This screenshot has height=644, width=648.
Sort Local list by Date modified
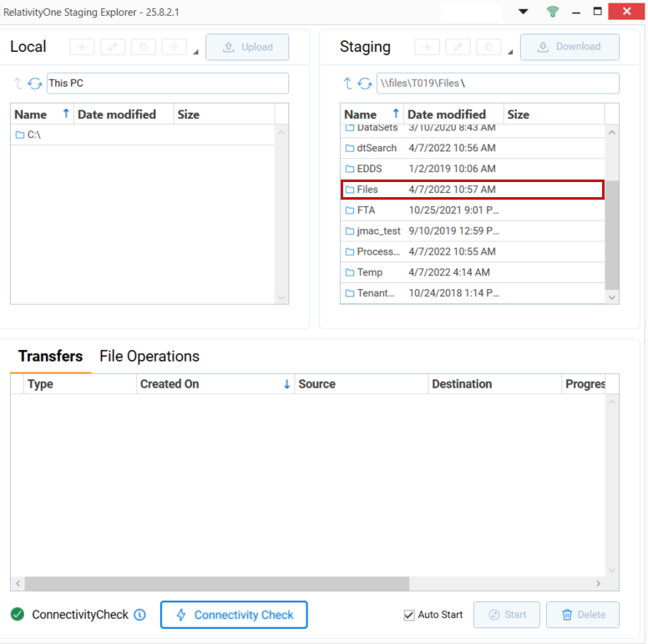[x=124, y=114]
